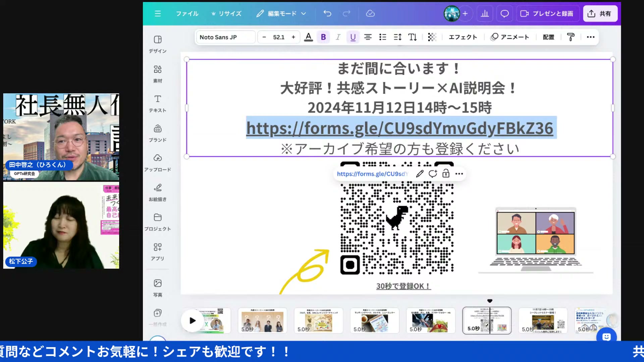
Task: Increase font size with plus button
Action: pyautogui.click(x=293, y=37)
